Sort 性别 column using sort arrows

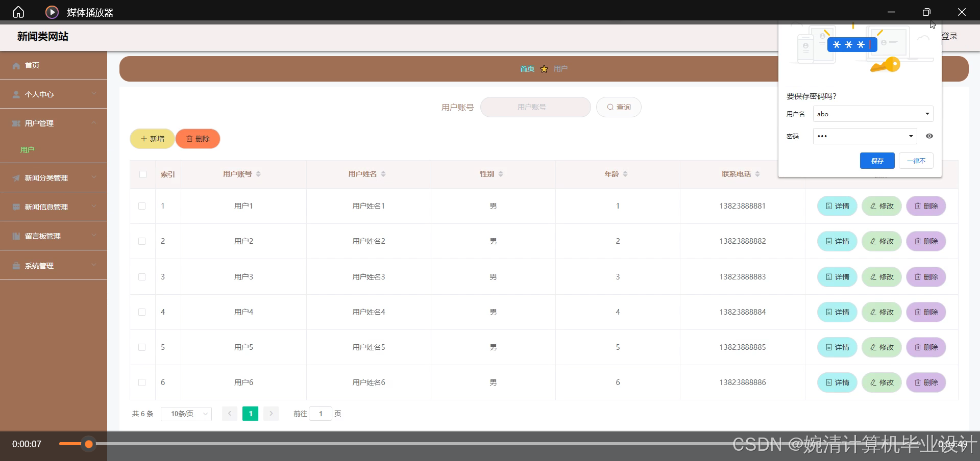(501, 174)
